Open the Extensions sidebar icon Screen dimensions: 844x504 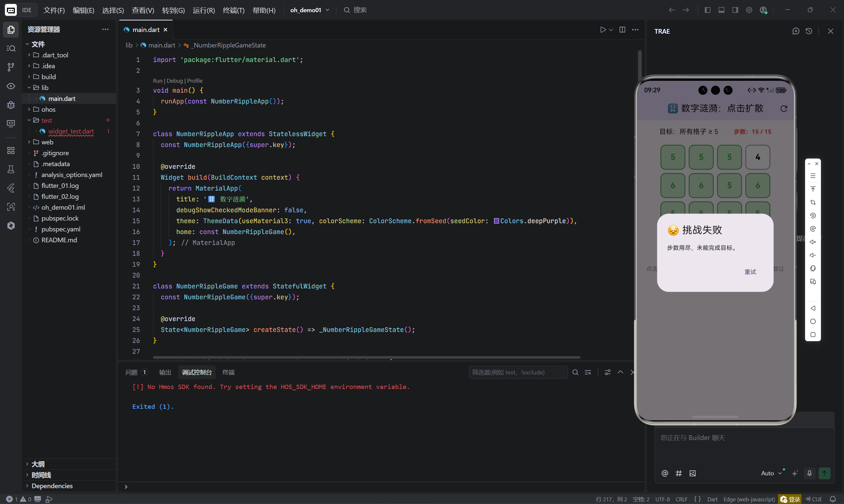11,150
